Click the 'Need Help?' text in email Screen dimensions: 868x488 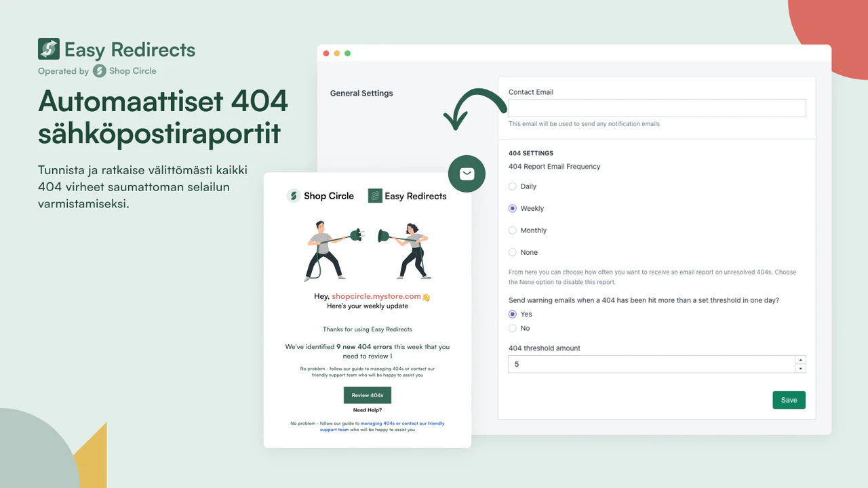coord(368,410)
